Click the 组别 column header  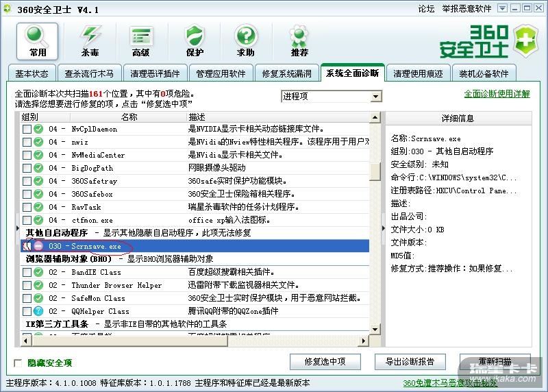44,117
